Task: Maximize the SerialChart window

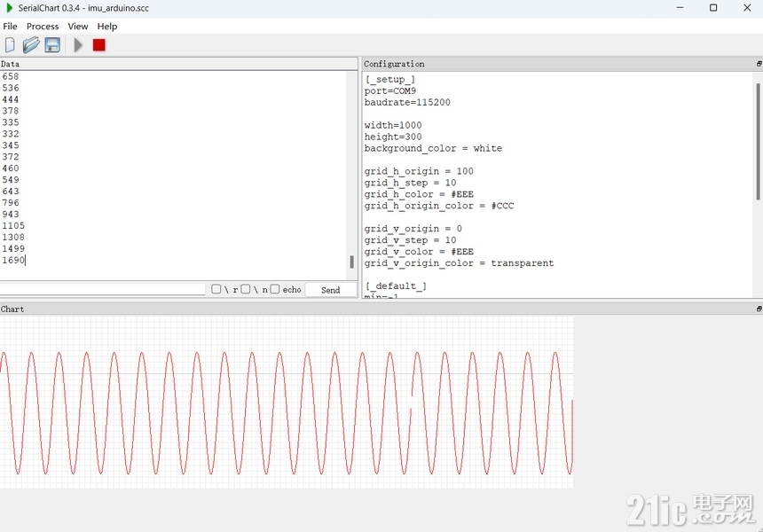Action: point(713,8)
